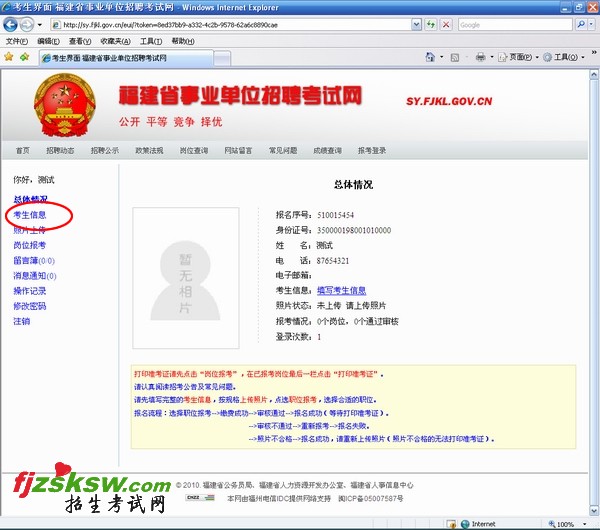Open the 页面(P) dropdown menu
The width and height of the screenshot is (600, 530).
[x=517, y=58]
